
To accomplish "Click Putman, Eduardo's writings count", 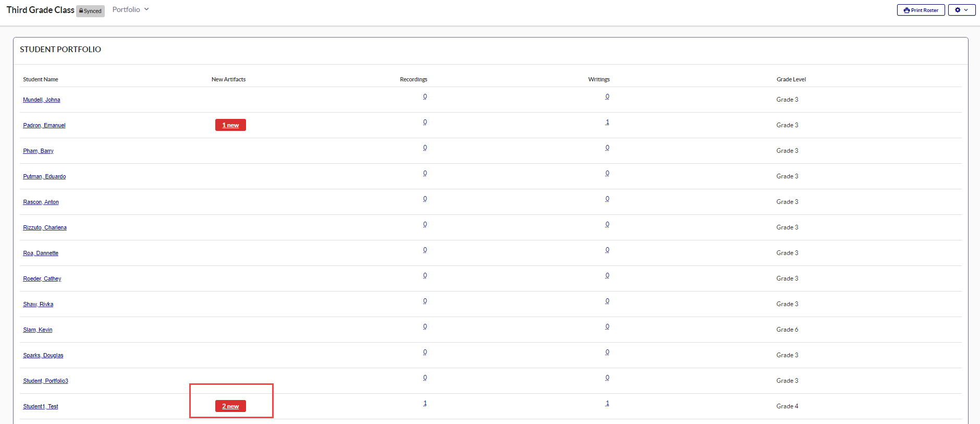I will (607, 173).
